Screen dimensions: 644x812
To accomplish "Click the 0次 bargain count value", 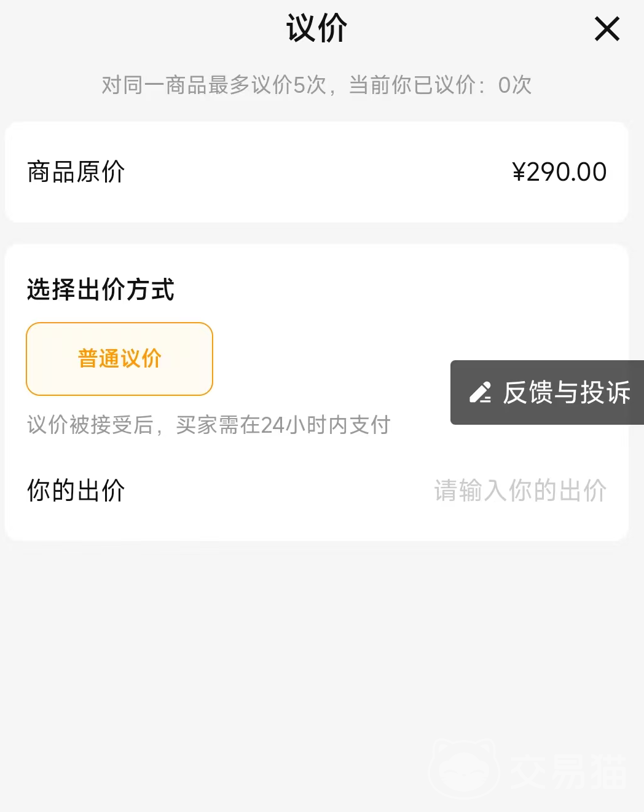I will coord(515,85).
